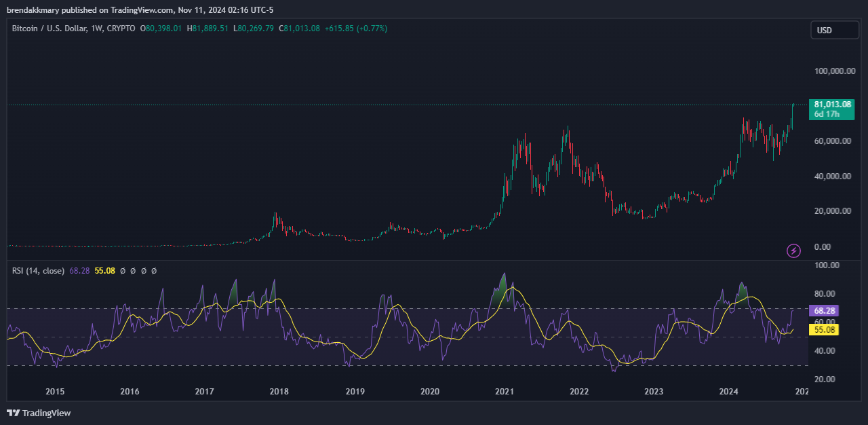Click the purple 68.28 RSI axis label
868x425 pixels.
[x=823, y=310]
